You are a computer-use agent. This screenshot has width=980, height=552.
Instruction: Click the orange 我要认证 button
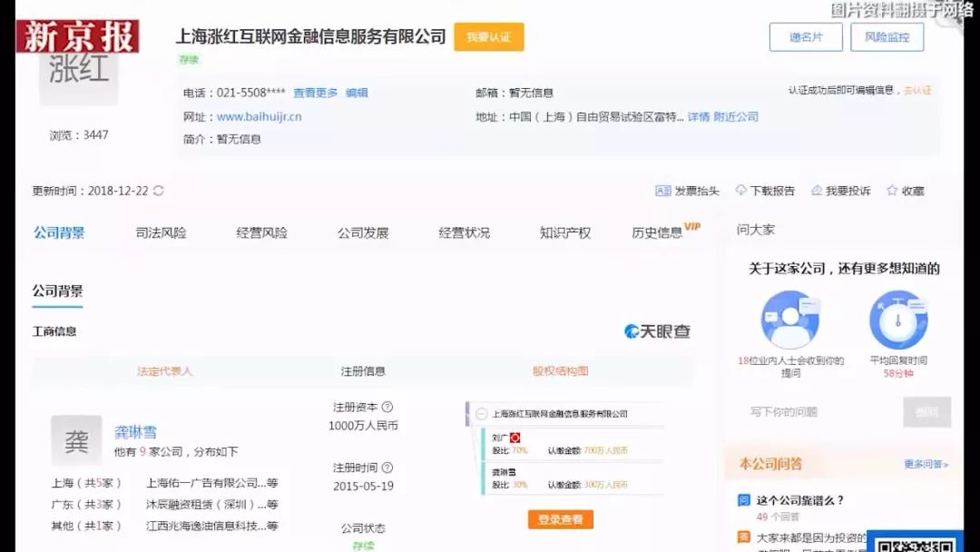(489, 37)
